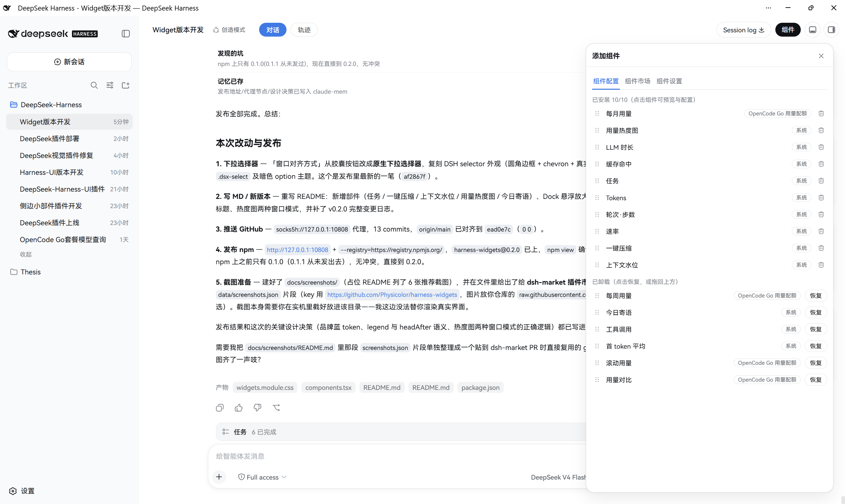Open the Harness-UI版本开发 session
The height and width of the screenshot is (504, 845).
pos(69,172)
